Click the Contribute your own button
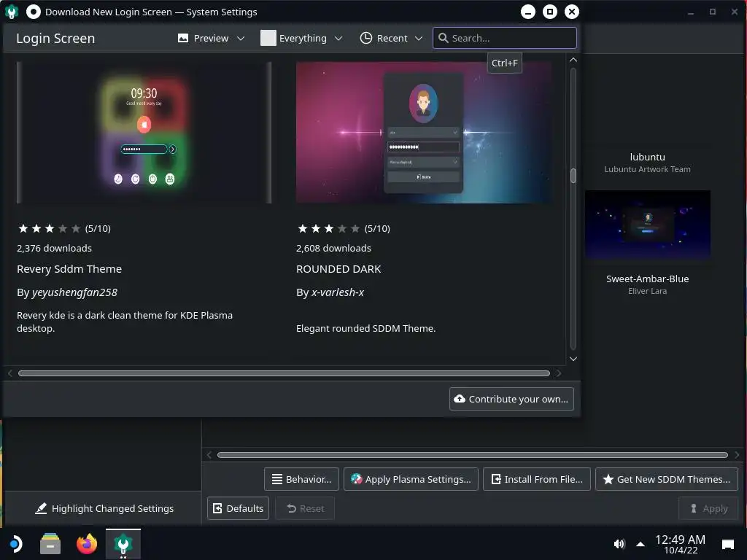The height and width of the screenshot is (560, 747). (x=511, y=399)
